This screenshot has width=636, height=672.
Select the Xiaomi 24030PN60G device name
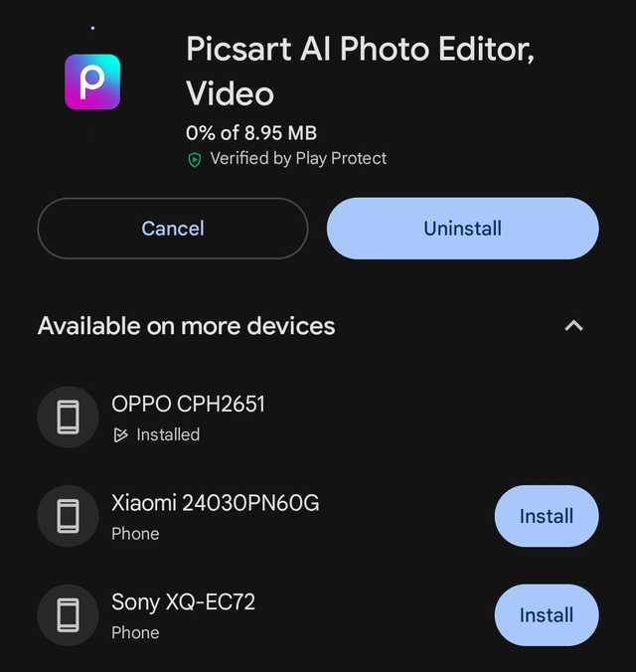[215, 503]
